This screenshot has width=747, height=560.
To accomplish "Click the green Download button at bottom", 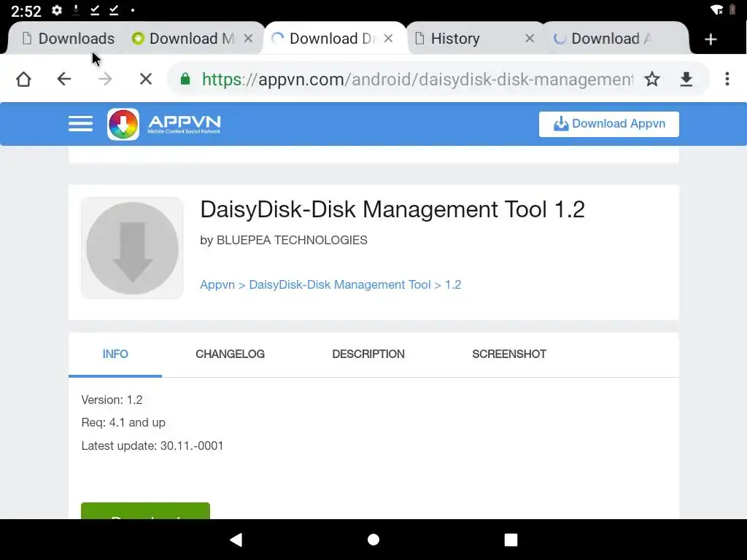I will pos(145,511).
